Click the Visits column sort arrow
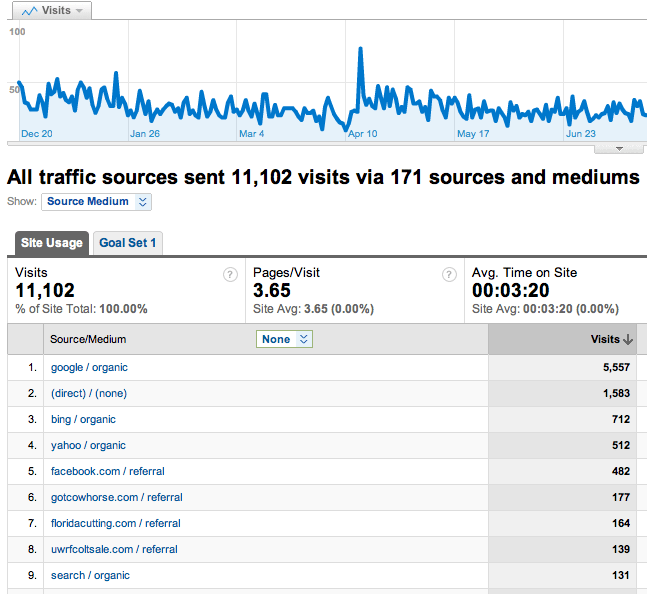The height and width of the screenshot is (594, 647). [628, 340]
